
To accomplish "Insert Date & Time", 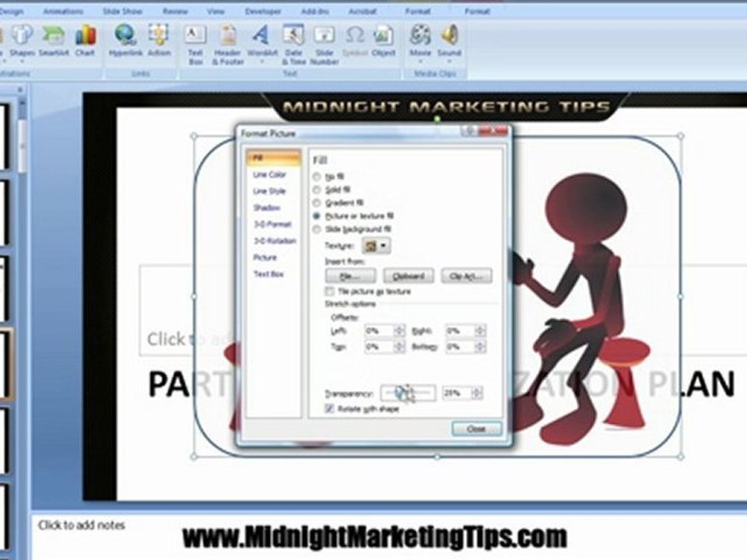I will (x=293, y=45).
